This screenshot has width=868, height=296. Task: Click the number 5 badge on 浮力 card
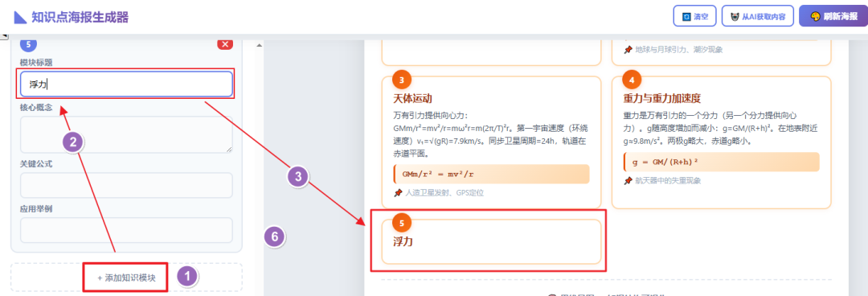[401, 223]
